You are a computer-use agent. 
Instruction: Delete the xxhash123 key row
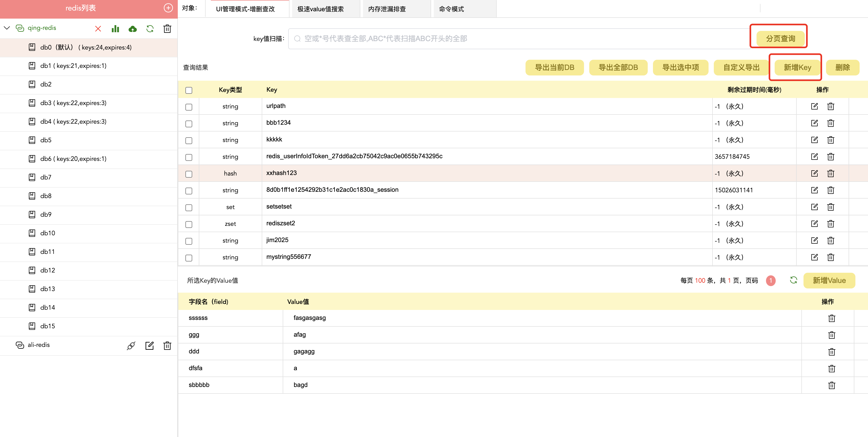click(831, 173)
